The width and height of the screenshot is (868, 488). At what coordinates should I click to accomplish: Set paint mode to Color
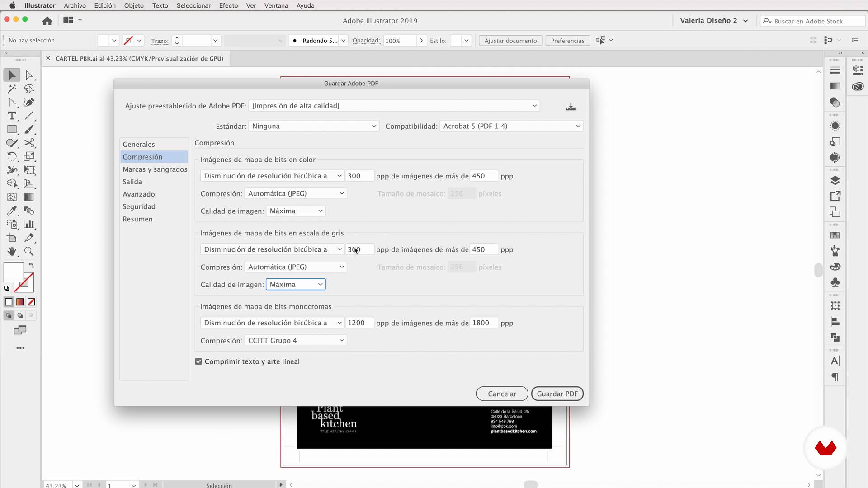(9, 302)
